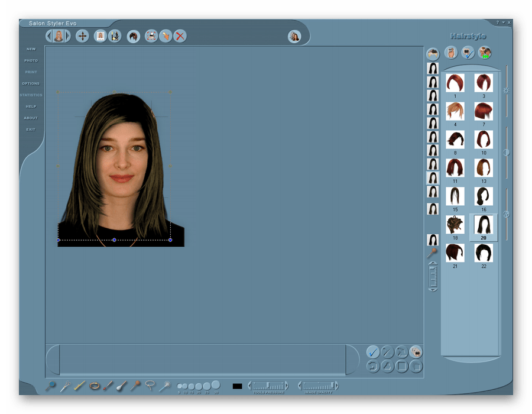Viewport: 532px width, 414px height.
Task: Select the smallest brush size dot
Action: tap(179, 386)
